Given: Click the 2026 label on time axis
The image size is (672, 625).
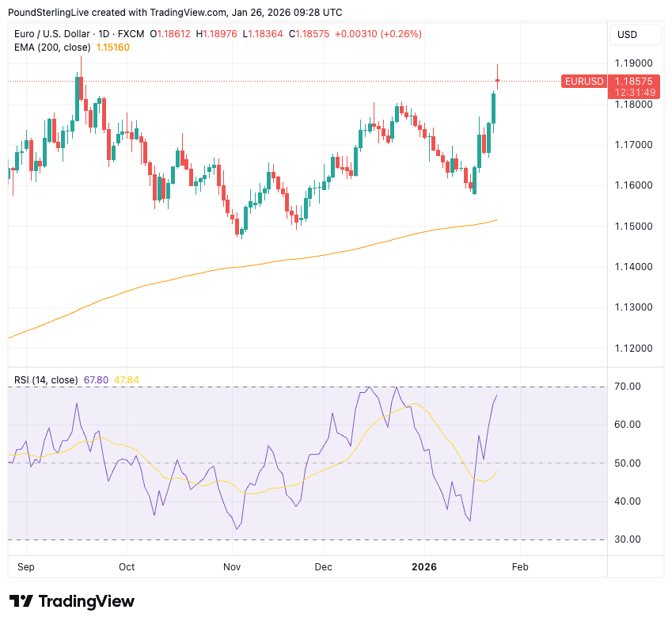Looking at the screenshot, I should [x=424, y=567].
